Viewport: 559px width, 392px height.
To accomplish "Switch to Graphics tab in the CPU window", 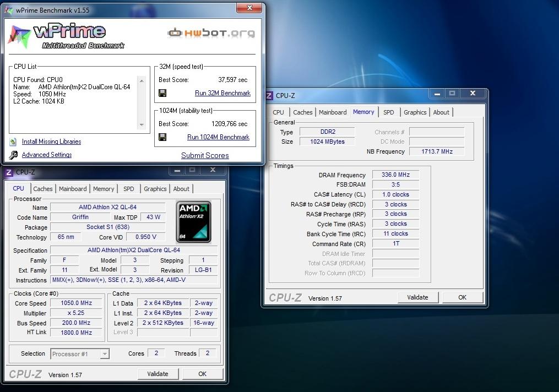I will coord(155,189).
